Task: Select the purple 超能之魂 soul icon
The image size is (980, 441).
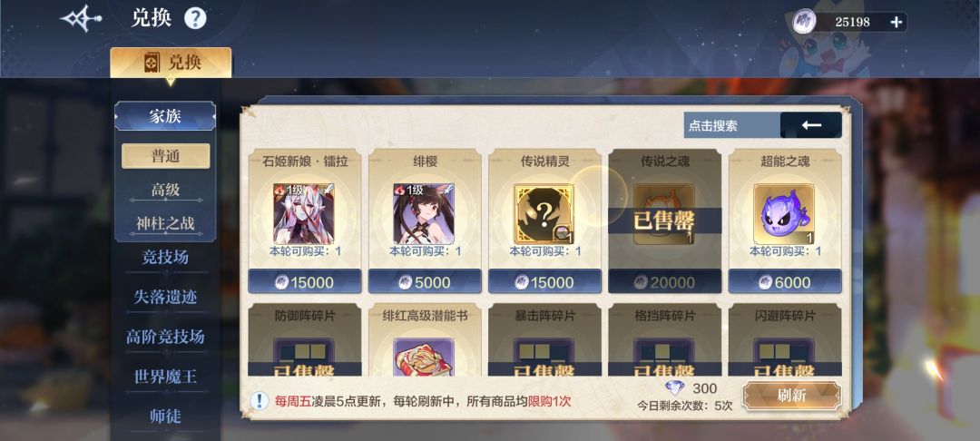Action: point(784,213)
